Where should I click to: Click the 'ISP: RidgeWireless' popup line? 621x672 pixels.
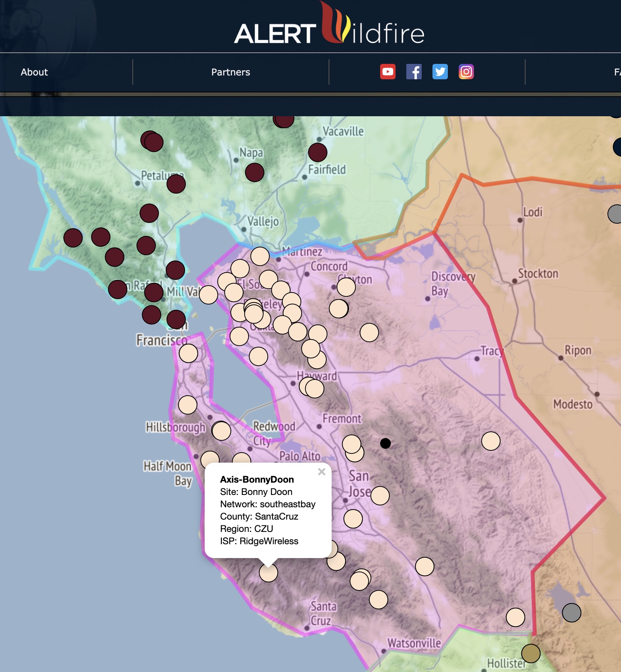[x=259, y=541]
